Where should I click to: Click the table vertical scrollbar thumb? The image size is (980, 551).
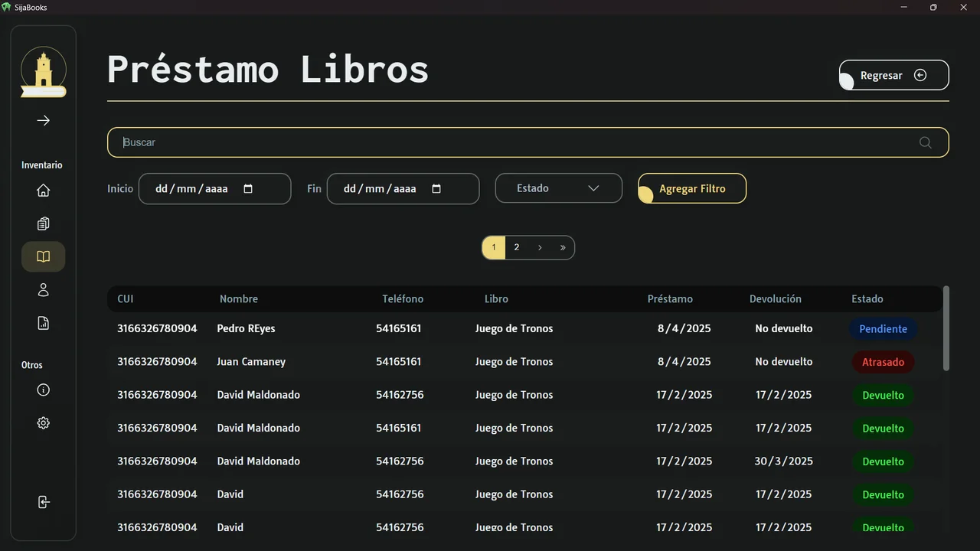pyautogui.click(x=946, y=328)
